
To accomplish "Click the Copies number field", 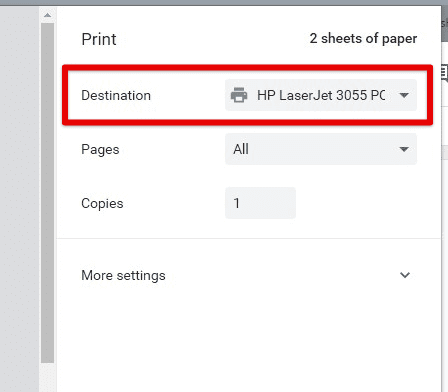I will (260, 203).
